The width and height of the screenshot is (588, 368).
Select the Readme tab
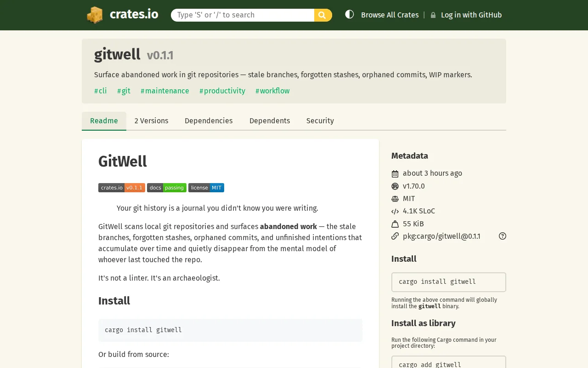pos(104,121)
